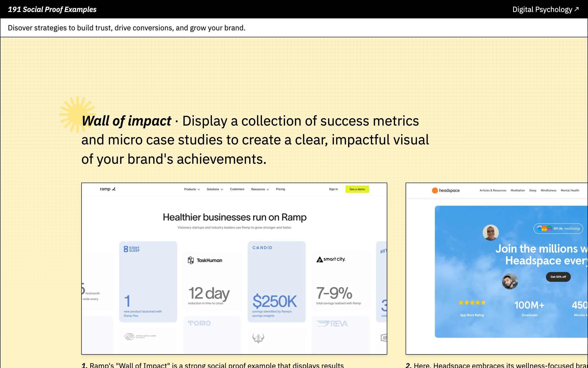Click the Wall of impact heading
Image resolution: width=588 pixels, height=368 pixels.
click(126, 121)
